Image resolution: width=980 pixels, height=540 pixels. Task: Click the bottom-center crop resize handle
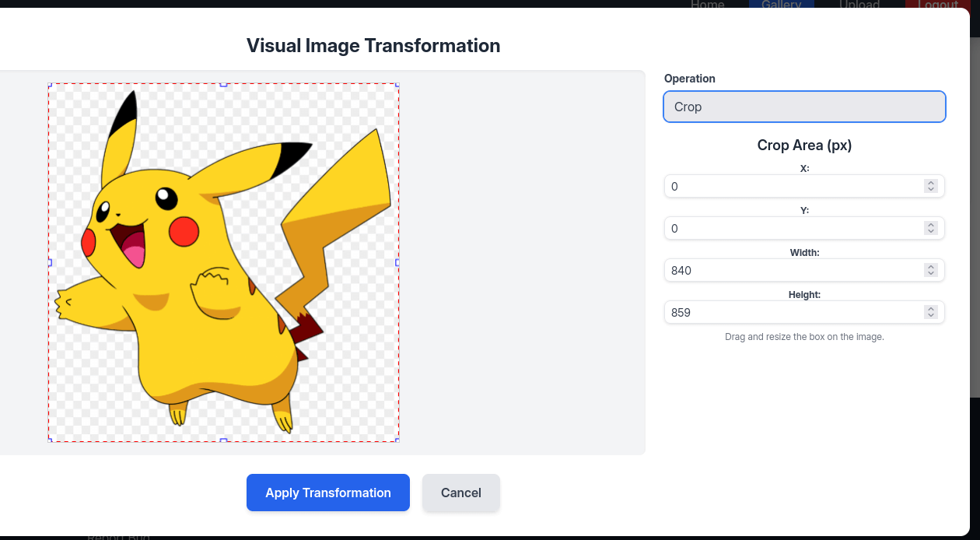(223, 440)
